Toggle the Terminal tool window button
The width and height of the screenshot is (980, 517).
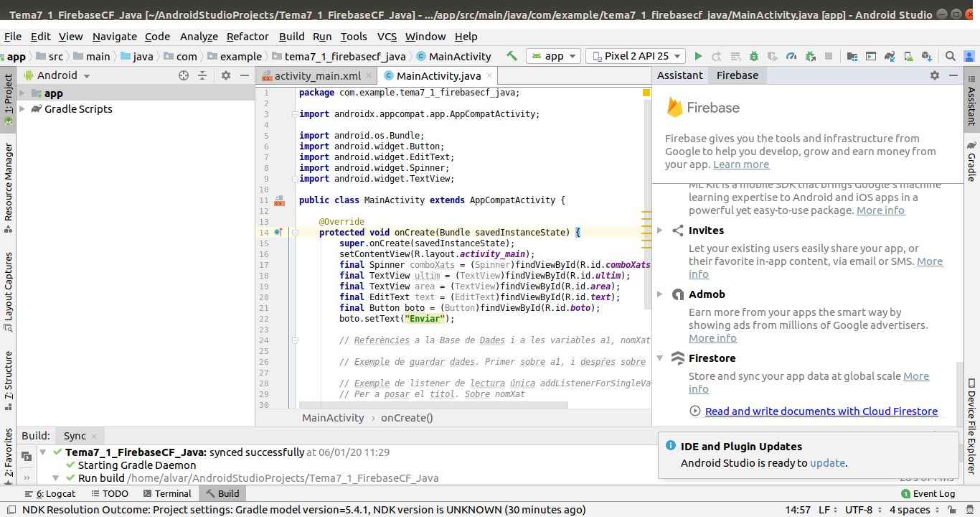[167, 493]
